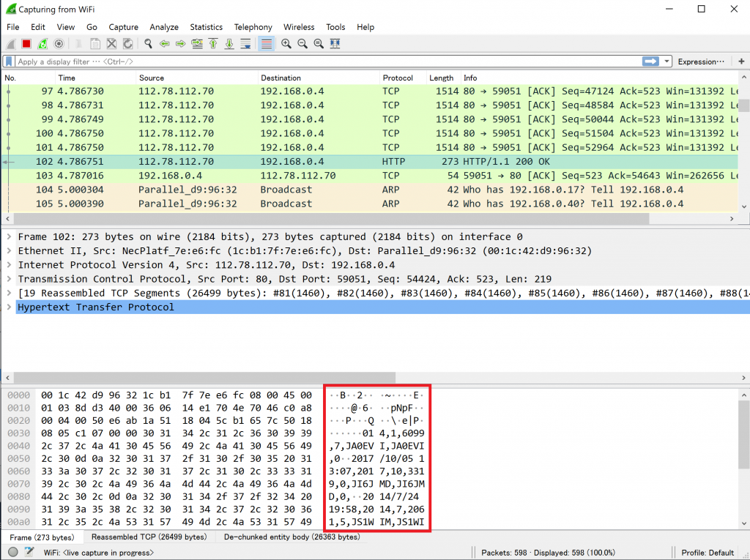Zoom out main window text
Image resolution: width=750 pixels, height=560 pixels.
(x=302, y=44)
